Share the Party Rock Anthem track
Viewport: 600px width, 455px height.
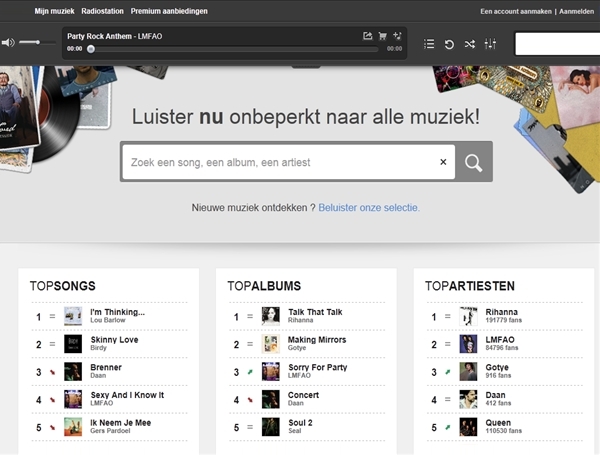(367, 36)
